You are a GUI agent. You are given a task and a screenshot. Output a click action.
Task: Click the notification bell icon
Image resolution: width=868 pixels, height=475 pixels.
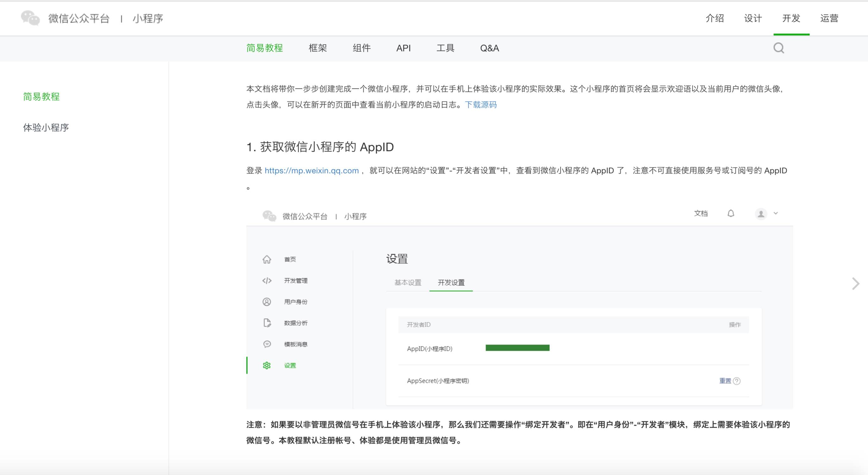pos(731,213)
